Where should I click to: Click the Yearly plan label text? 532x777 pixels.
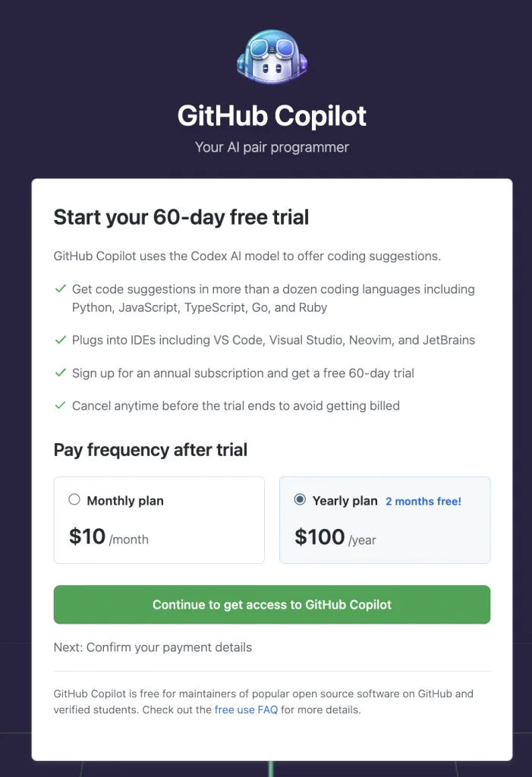click(x=345, y=501)
